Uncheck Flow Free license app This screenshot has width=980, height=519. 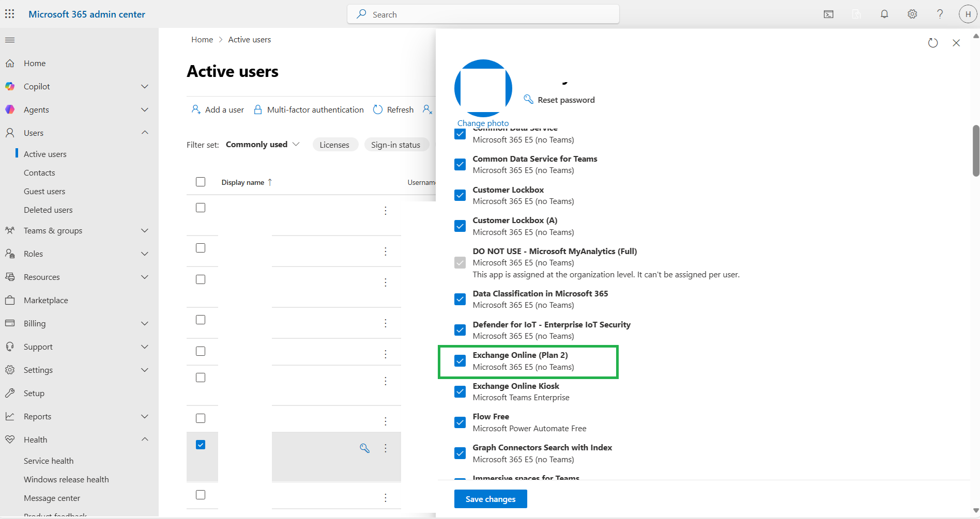point(460,422)
